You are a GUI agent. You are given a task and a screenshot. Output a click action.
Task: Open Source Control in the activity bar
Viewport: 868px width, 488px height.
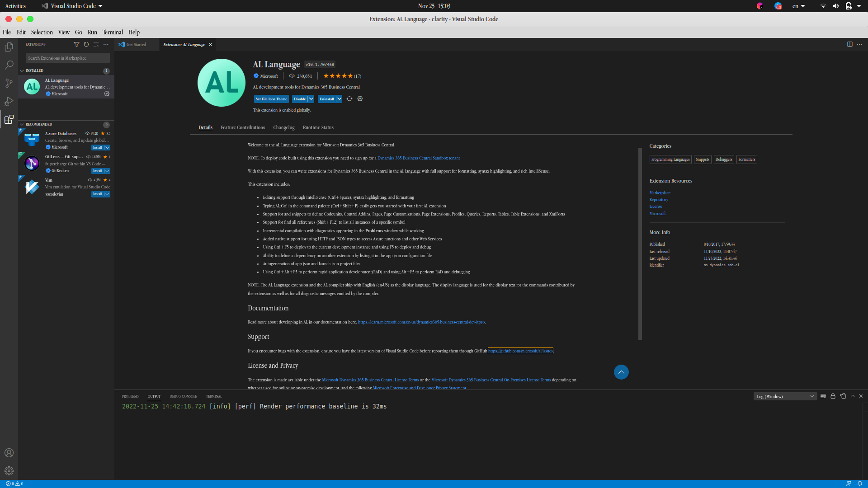pyautogui.click(x=9, y=83)
